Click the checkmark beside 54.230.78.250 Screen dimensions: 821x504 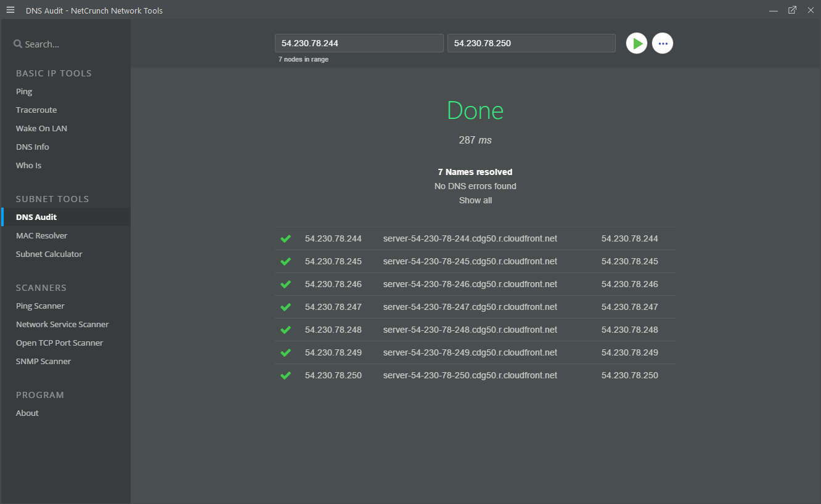(285, 375)
